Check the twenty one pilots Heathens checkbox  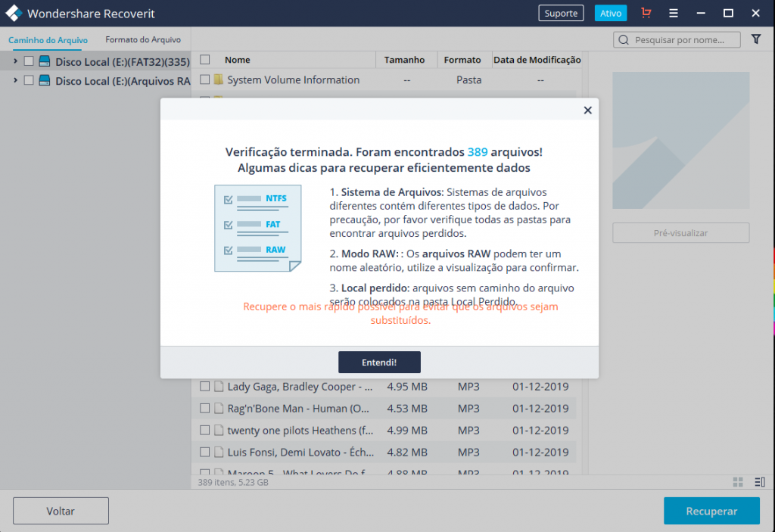(204, 430)
